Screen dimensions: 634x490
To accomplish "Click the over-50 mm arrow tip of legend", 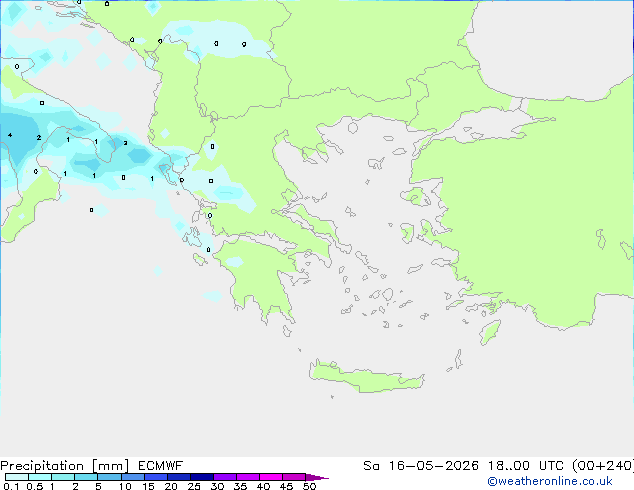I will [x=317, y=477].
